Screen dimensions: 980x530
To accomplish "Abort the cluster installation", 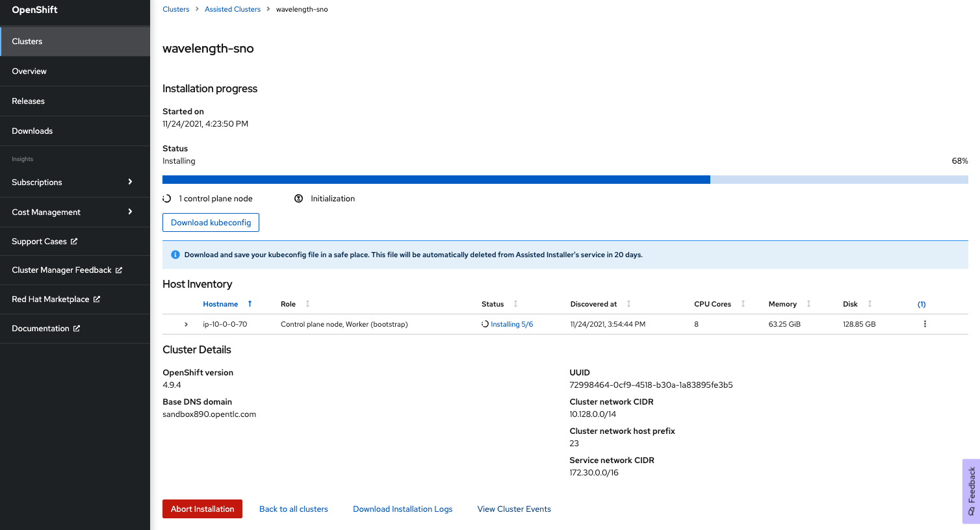I will point(202,509).
